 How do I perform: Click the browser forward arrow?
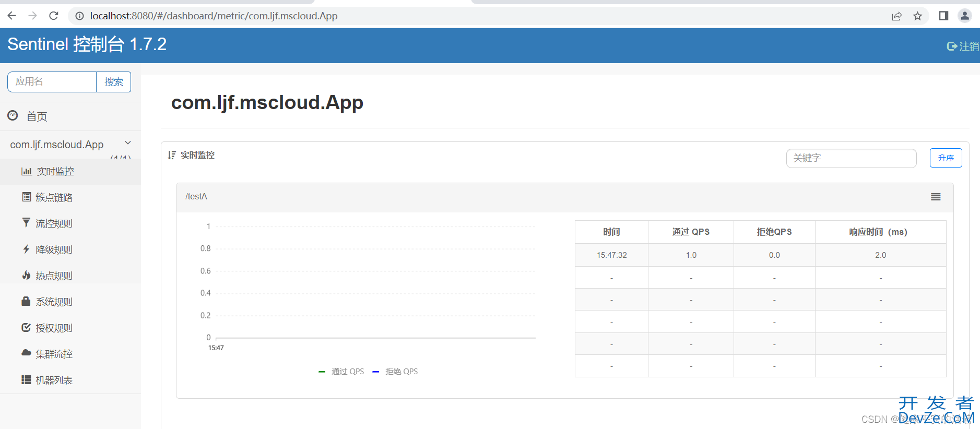(32, 16)
